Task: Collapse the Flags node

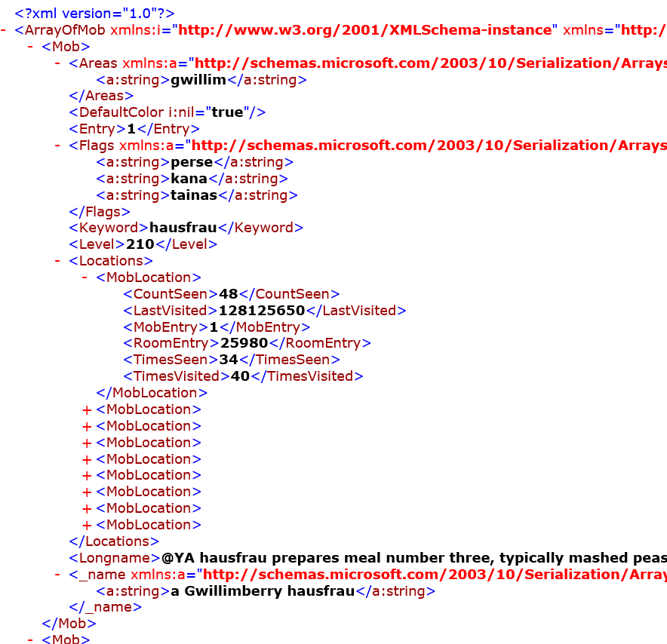Action: (x=57, y=146)
